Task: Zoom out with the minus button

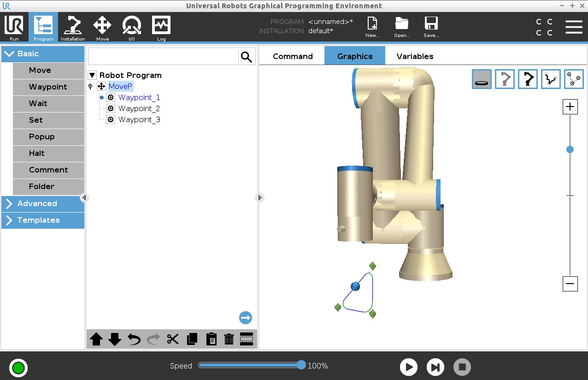Action: [570, 284]
